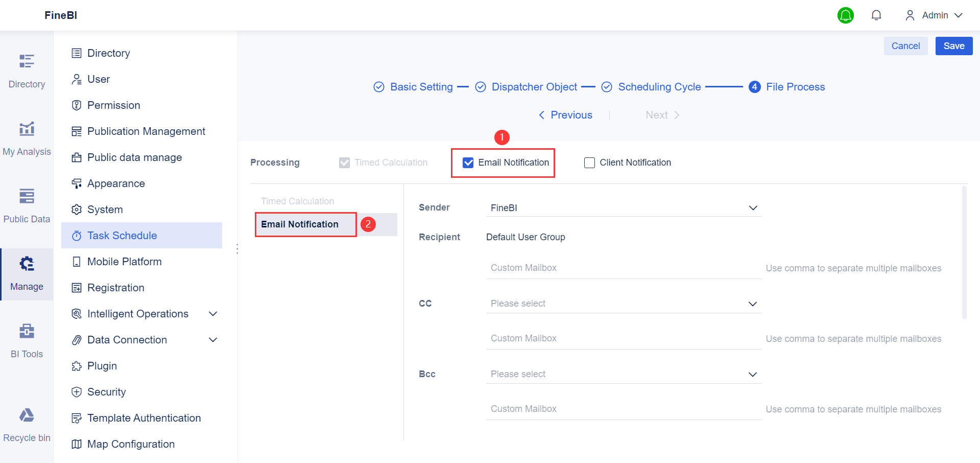The height and width of the screenshot is (463, 980).
Task: Open Recycle bin in left rail
Action: (x=27, y=425)
